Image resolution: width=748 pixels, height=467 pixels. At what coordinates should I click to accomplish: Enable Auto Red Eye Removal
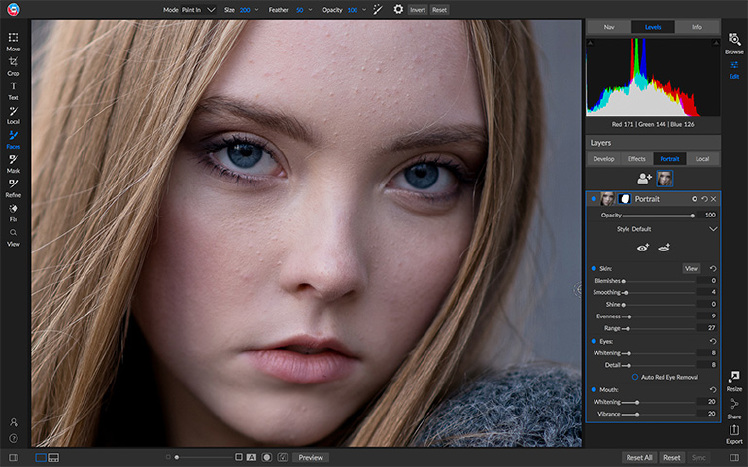[x=635, y=377]
